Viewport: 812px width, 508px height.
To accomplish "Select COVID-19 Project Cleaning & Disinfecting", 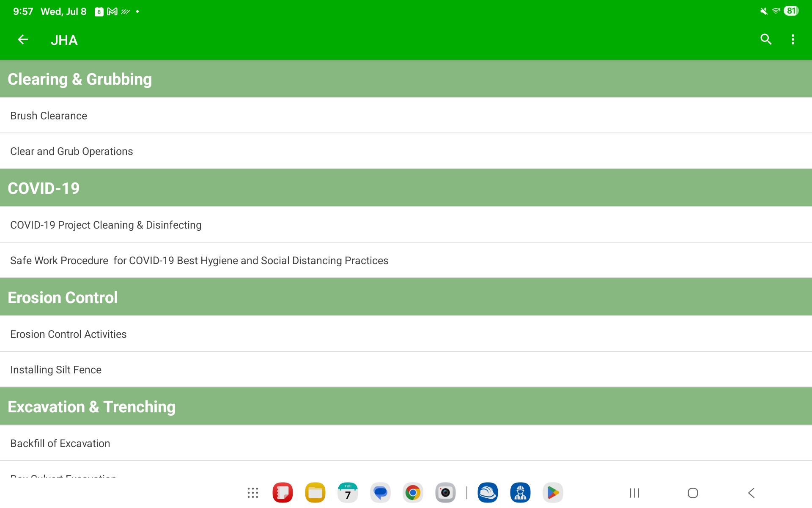I will click(406, 225).
